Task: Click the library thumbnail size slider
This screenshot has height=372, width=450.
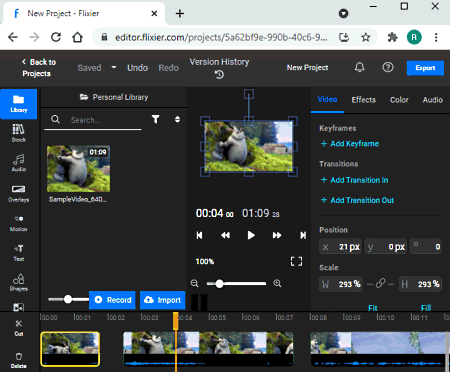Action: coord(68,299)
